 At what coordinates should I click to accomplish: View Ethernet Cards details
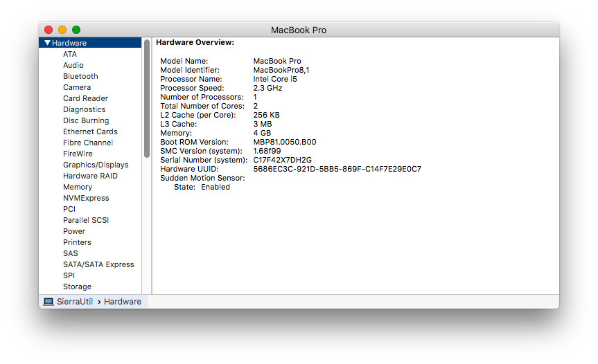[x=90, y=131]
